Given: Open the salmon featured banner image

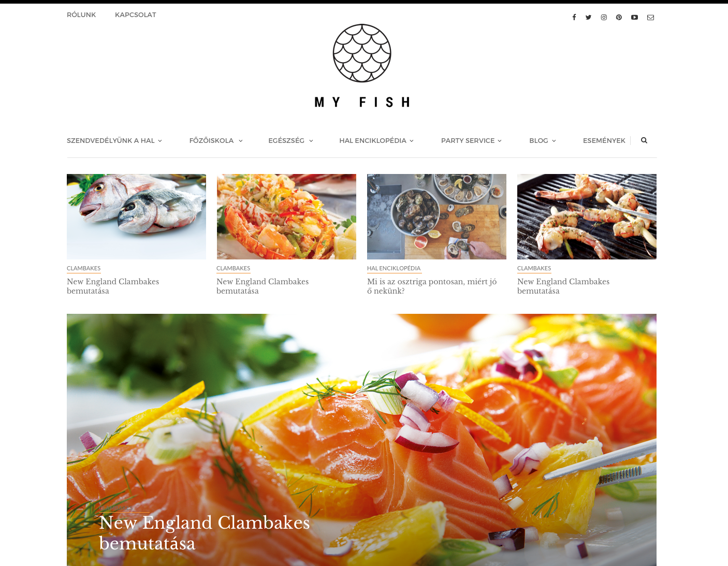Looking at the screenshot, I should (x=361, y=440).
